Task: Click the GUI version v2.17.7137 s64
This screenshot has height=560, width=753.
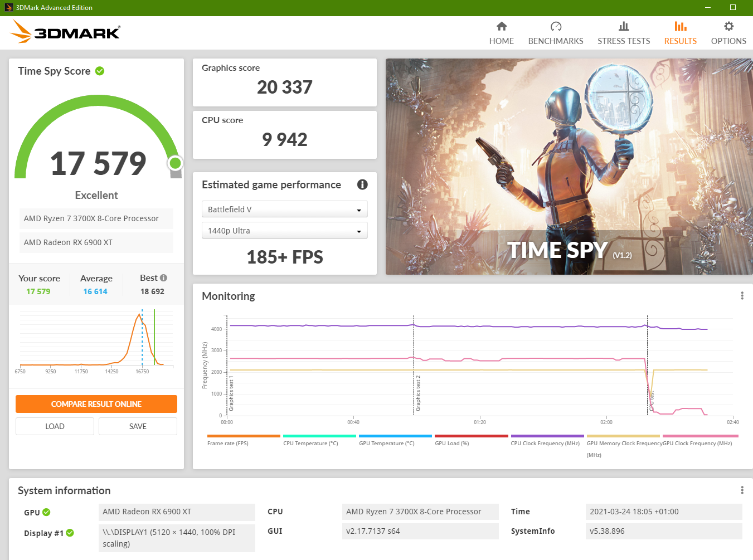Action: (x=420, y=531)
